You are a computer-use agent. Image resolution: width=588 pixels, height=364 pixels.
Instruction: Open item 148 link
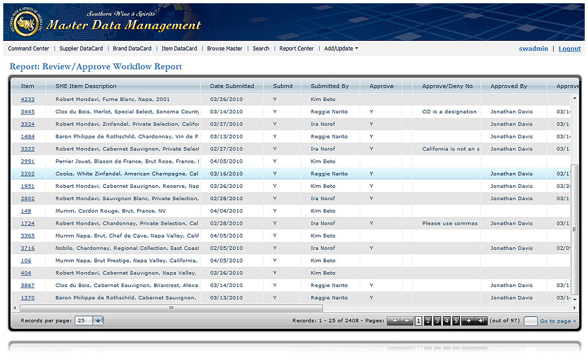click(x=26, y=211)
